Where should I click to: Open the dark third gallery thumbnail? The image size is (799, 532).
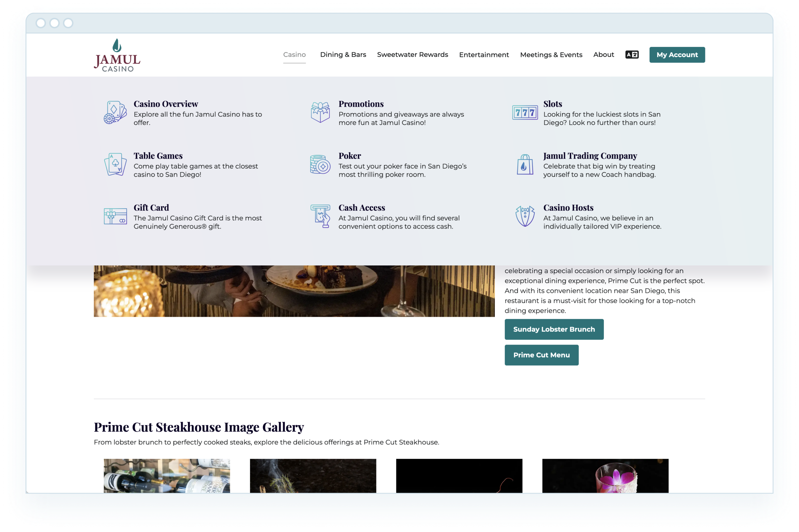459,476
